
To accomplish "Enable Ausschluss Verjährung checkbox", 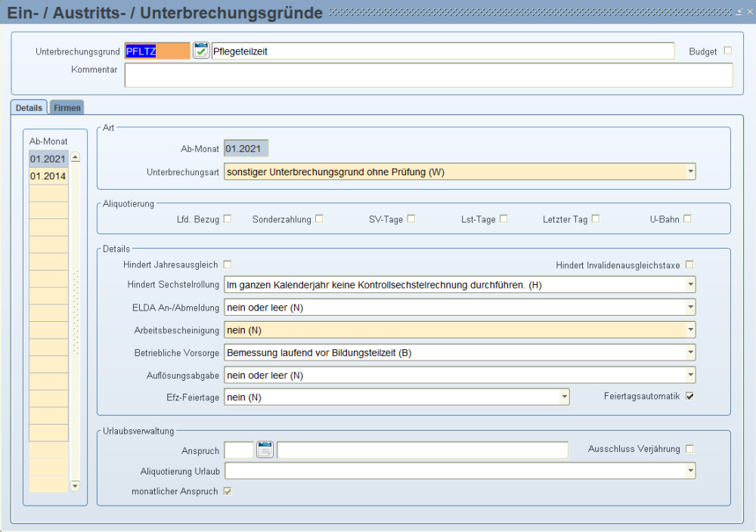I will [690, 449].
